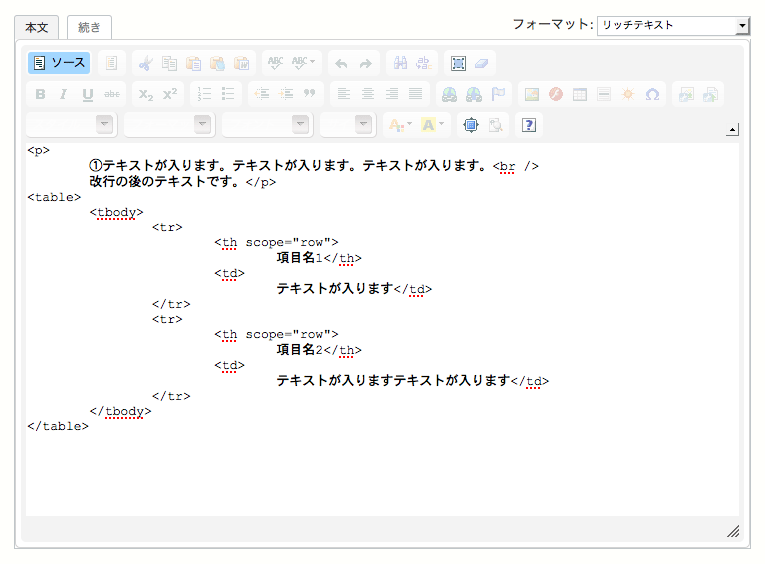Image resolution: width=765 pixels, height=564 pixels.
Task: Click the 項目名2 text in source
Action: pyautogui.click(x=299, y=350)
